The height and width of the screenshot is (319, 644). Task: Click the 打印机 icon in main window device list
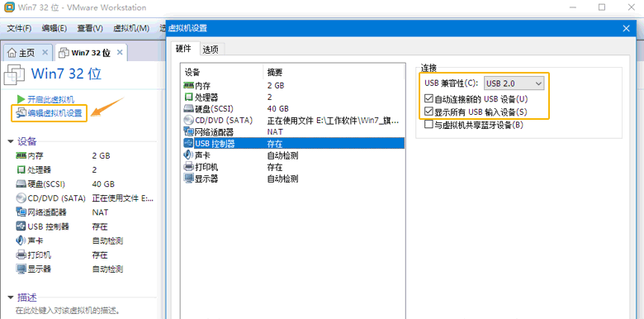[x=21, y=255]
